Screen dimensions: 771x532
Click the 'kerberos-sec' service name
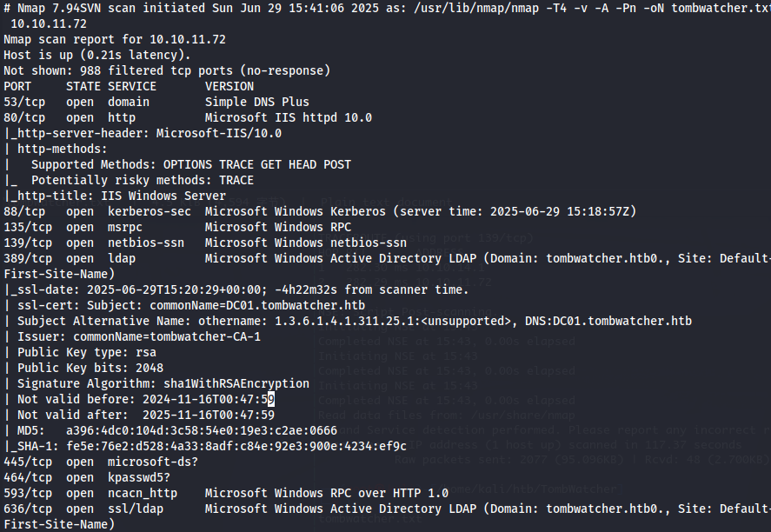tap(150, 211)
